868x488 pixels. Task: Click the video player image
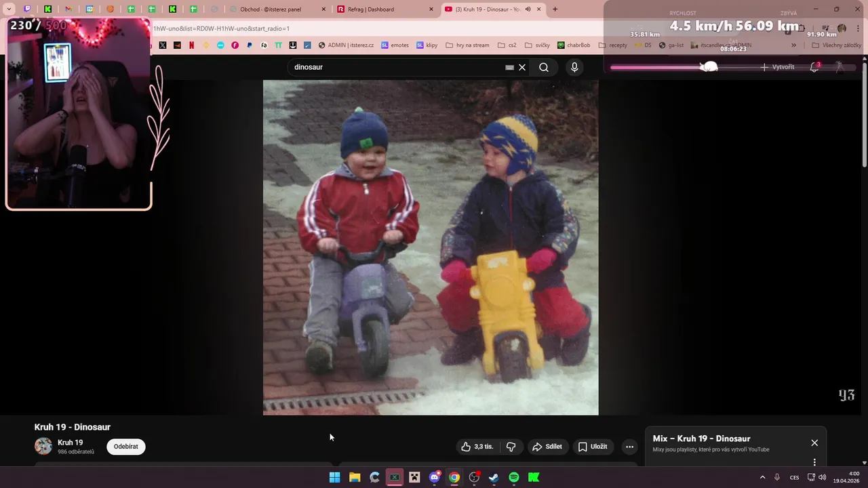(x=431, y=247)
